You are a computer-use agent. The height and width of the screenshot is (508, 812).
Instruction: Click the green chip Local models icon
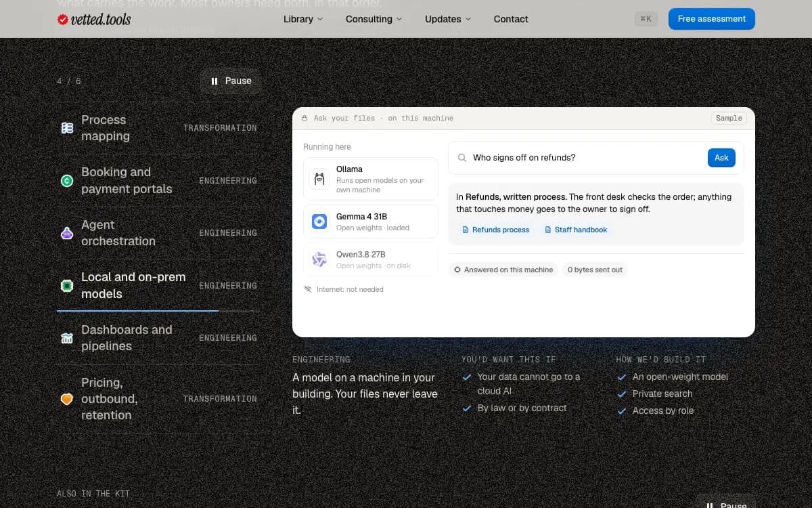tap(67, 286)
